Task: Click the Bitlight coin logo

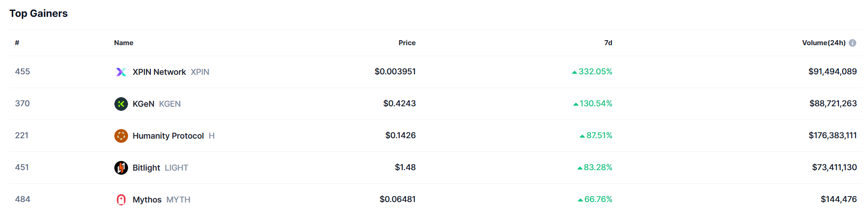Action: (121, 168)
